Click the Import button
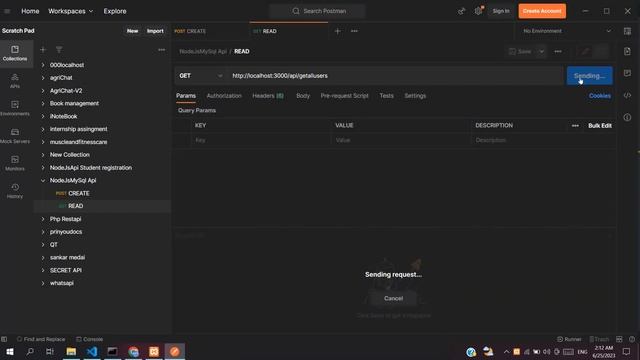640x360 pixels. click(x=155, y=31)
